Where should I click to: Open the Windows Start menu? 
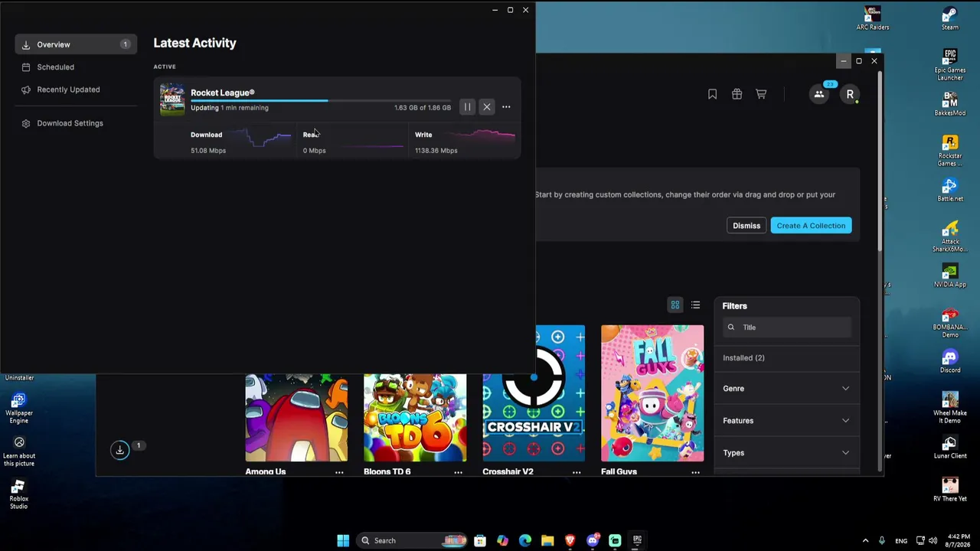[343, 540]
